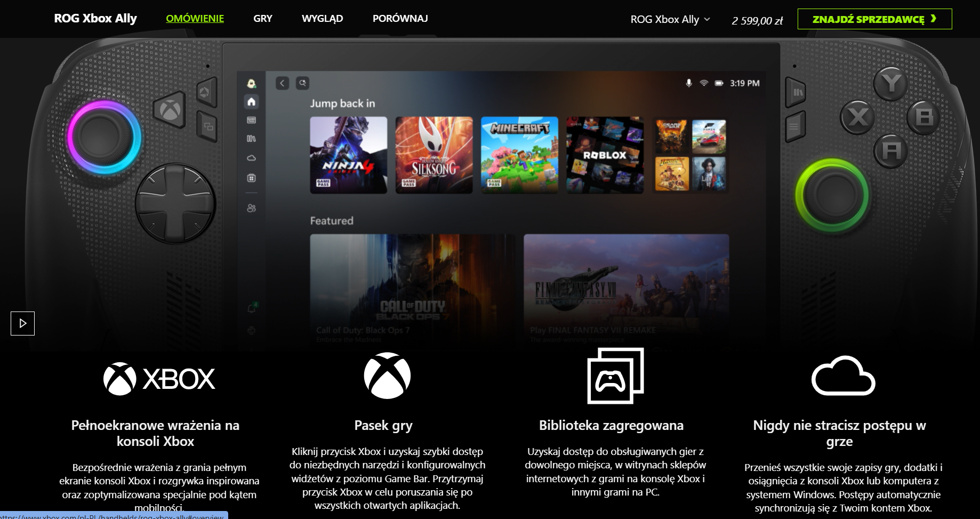Viewport: 980px width, 519px height.
Task: Click the ROG Xbox Ally page title
Action: click(95, 19)
